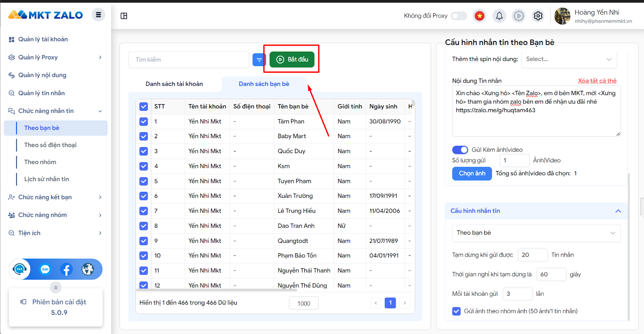Expand the Chức năng nhóm menu
This screenshot has width=644, height=334.
(56, 215)
